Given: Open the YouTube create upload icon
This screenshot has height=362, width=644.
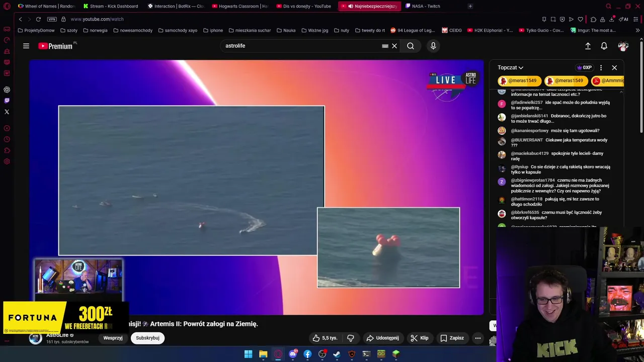Looking at the screenshot, I should pos(588,46).
